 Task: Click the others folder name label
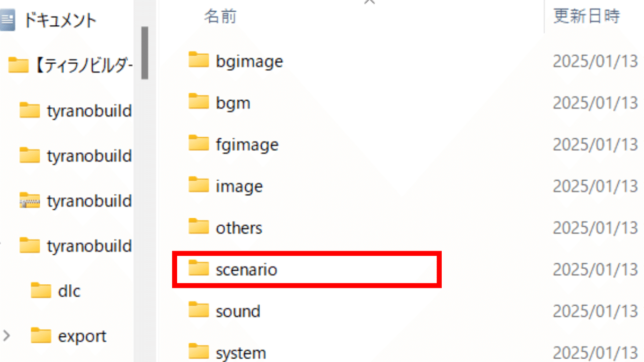(x=239, y=228)
